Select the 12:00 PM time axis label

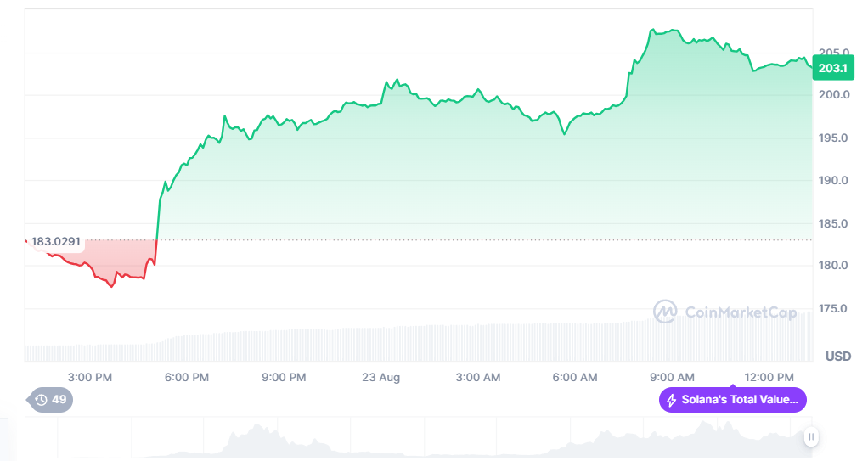(x=769, y=377)
